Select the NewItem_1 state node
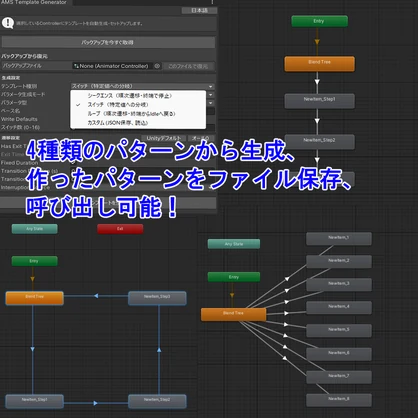 click(339, 239)
